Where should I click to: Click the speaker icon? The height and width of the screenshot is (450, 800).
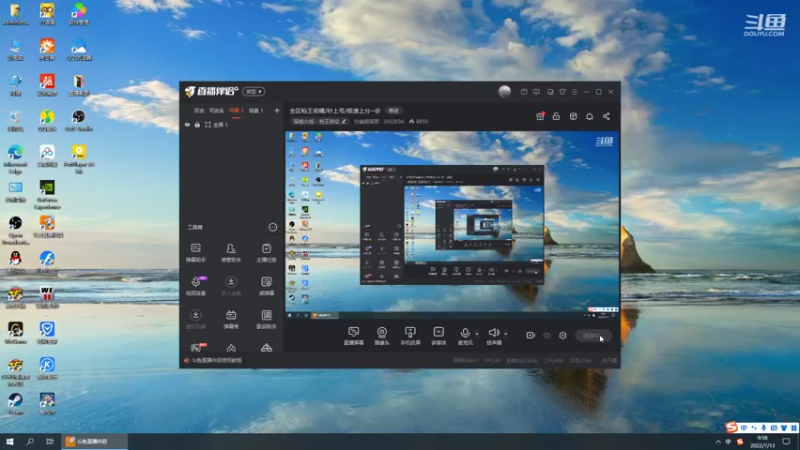(493, 333)
